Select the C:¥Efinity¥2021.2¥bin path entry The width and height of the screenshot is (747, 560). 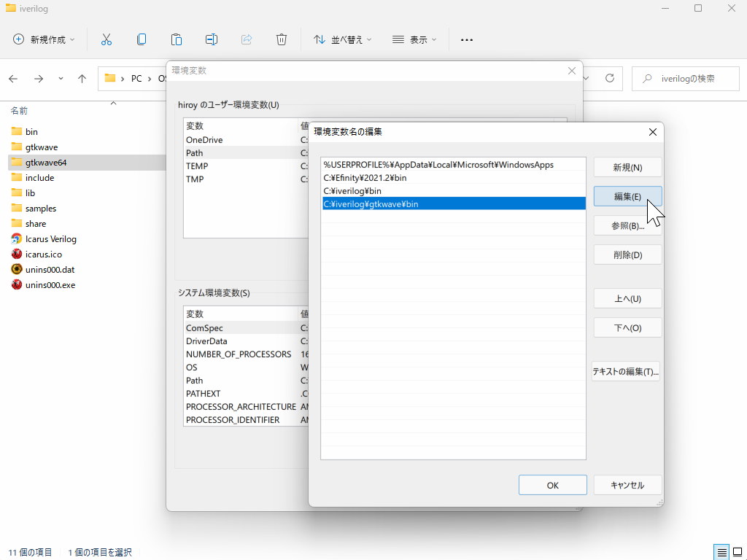pos(453,178)
